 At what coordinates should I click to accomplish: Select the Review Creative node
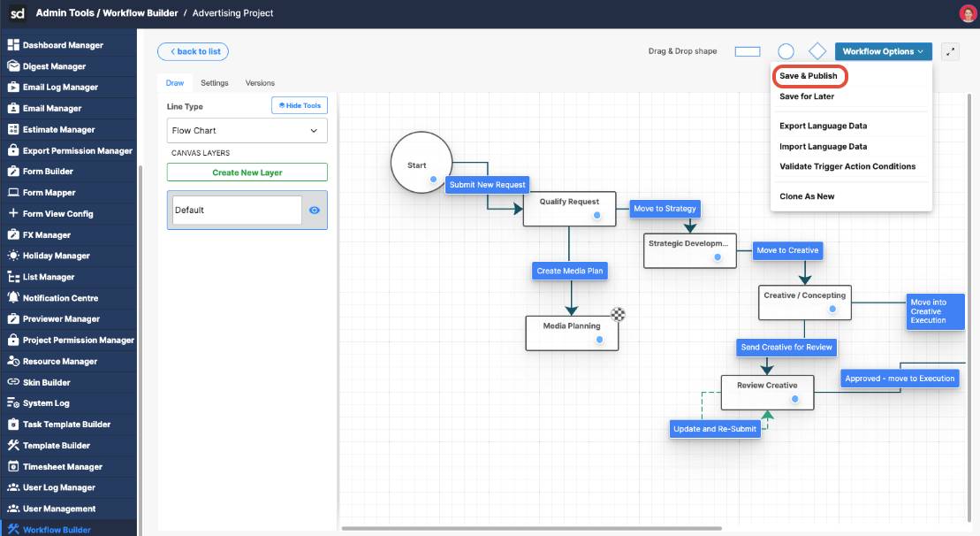pyautogui.click(x=767, y=393)
